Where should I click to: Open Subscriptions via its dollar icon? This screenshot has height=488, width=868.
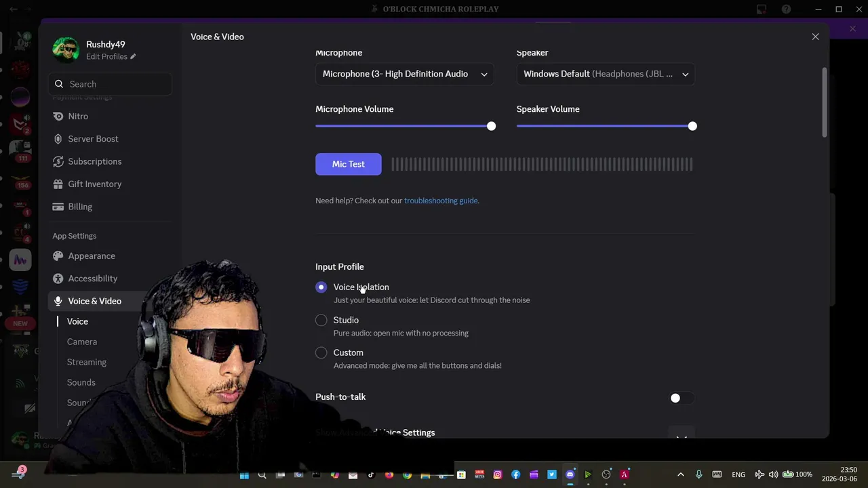pyautogui.click(x=58, y=161)
